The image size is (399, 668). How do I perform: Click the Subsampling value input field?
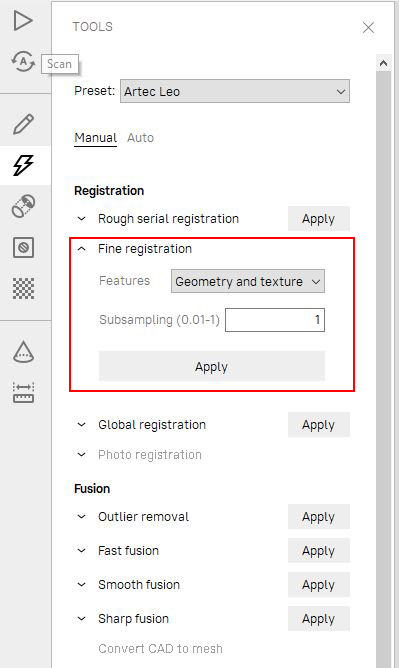point(275,320)
